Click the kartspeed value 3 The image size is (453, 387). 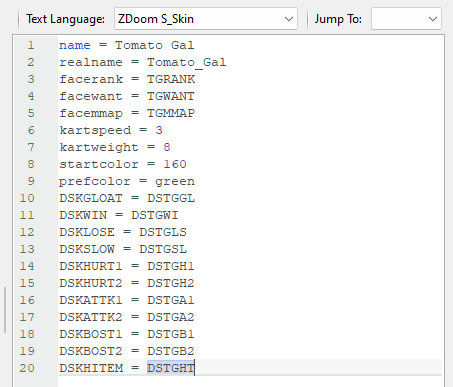(x=159, y=130)
